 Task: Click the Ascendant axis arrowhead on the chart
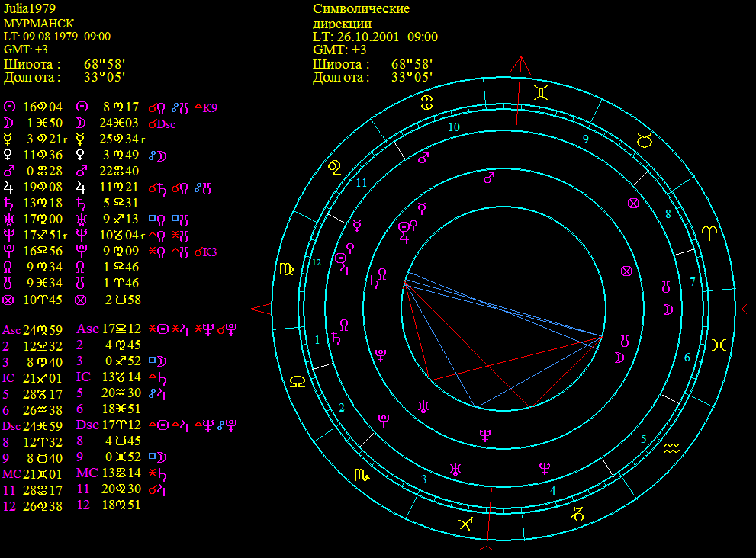point(260,309)
